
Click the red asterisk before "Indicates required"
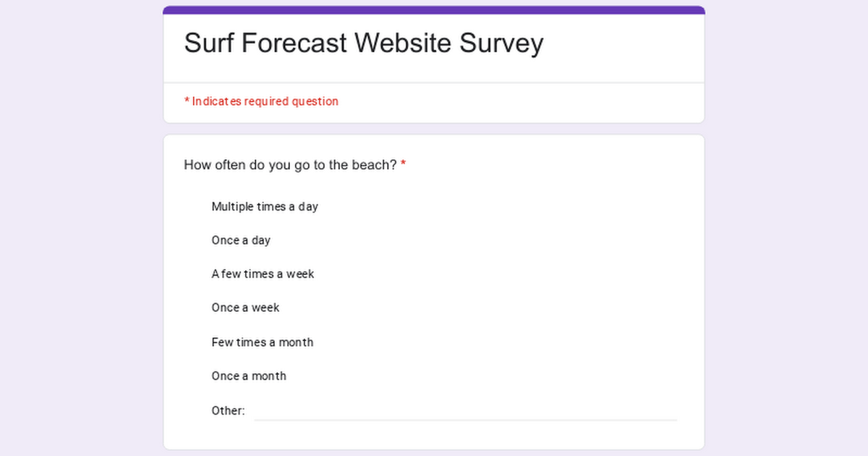pos(187,101)
